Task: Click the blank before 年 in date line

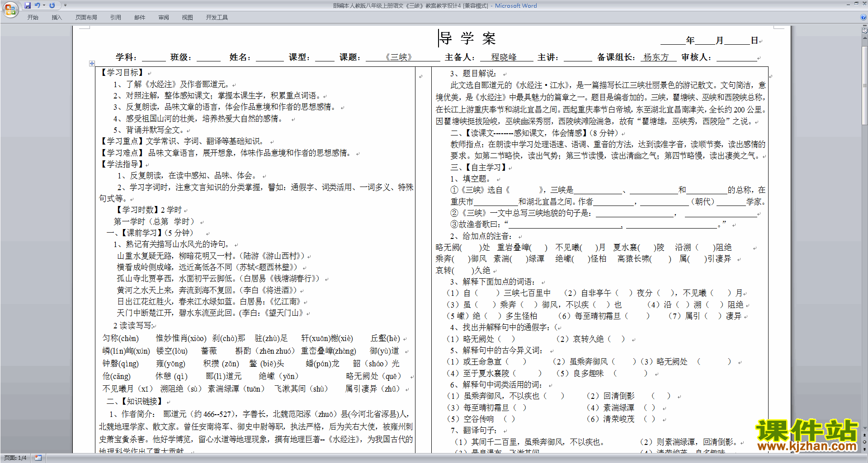Action: coord(673,41)
